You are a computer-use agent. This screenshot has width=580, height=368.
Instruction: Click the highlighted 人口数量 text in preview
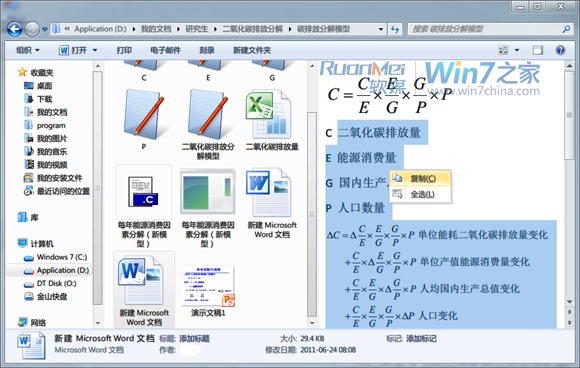click(x=361, y=208)
